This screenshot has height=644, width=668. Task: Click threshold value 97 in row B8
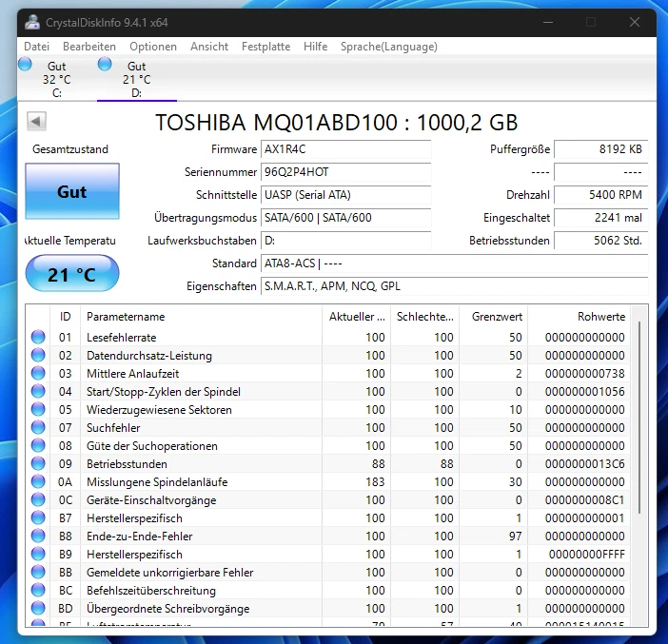pyautogui.click(x=515, y=536)
